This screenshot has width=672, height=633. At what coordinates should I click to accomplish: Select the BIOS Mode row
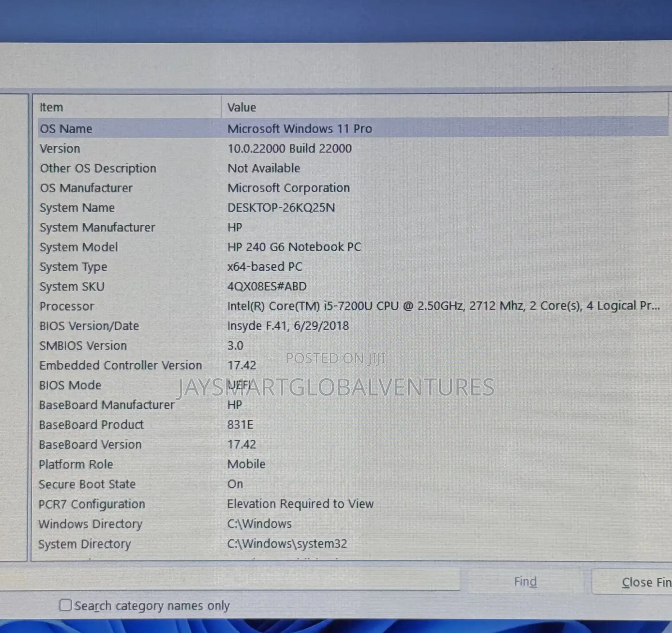point(353,385)
